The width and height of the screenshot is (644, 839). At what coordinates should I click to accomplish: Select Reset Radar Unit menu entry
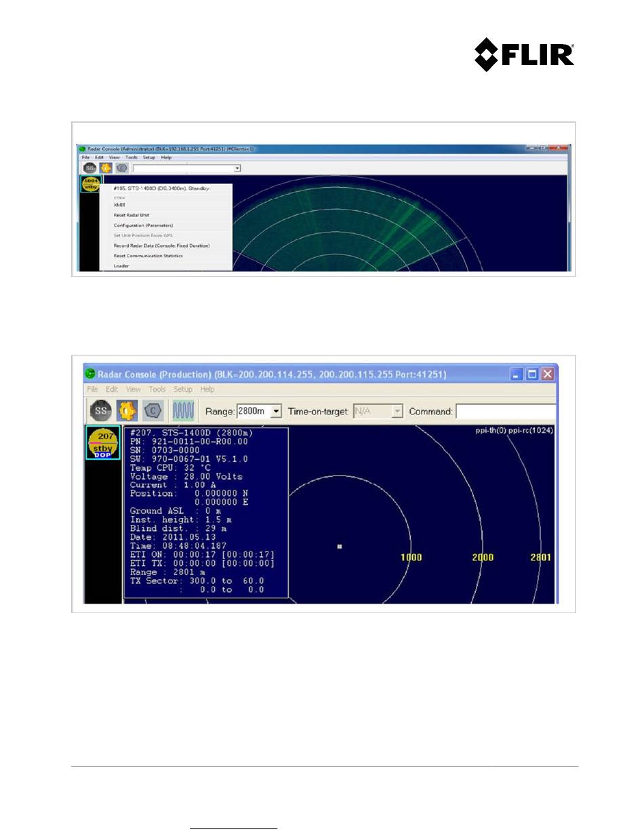coord(132,215)
